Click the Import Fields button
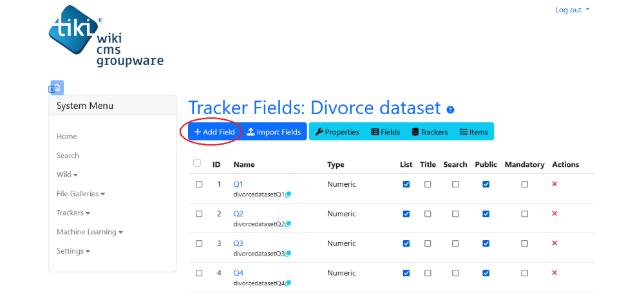The image size is (644, 293). [x=274, y=132]
